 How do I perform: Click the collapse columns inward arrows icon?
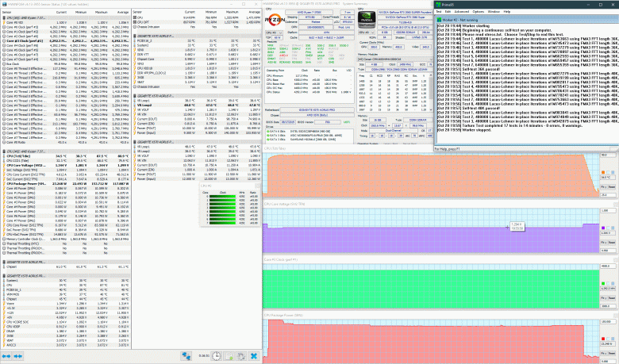17,356
